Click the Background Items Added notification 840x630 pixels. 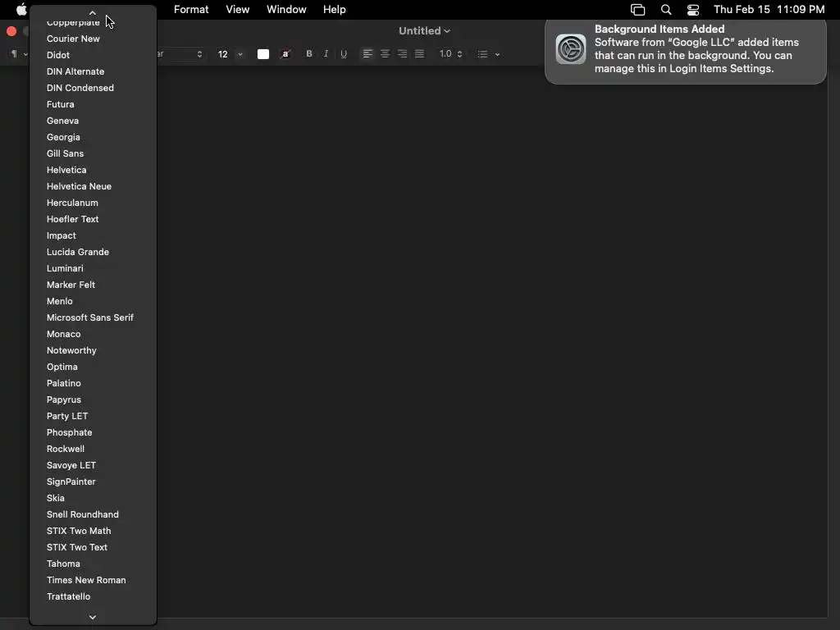tap(685, 52)
